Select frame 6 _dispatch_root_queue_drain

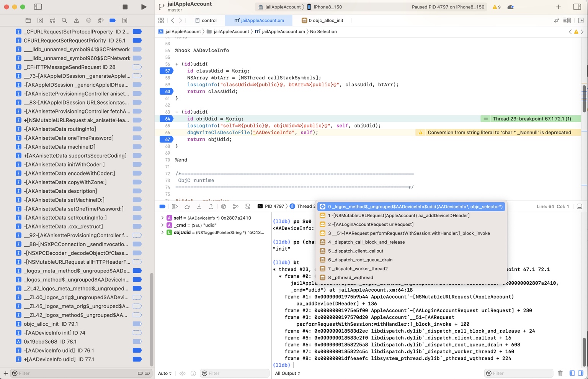(x=412, y=260)
